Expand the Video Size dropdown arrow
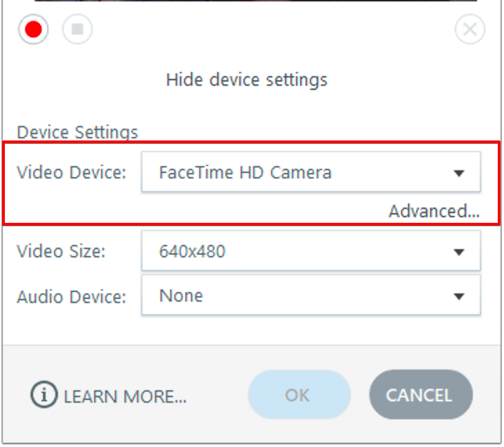This screenshot has width=504, height=447. 458,252
